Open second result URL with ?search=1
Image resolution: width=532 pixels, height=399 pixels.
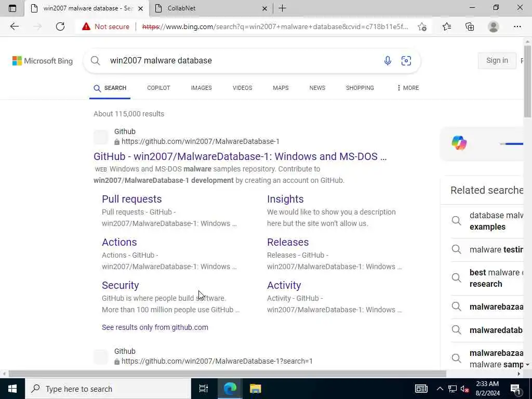217,362
